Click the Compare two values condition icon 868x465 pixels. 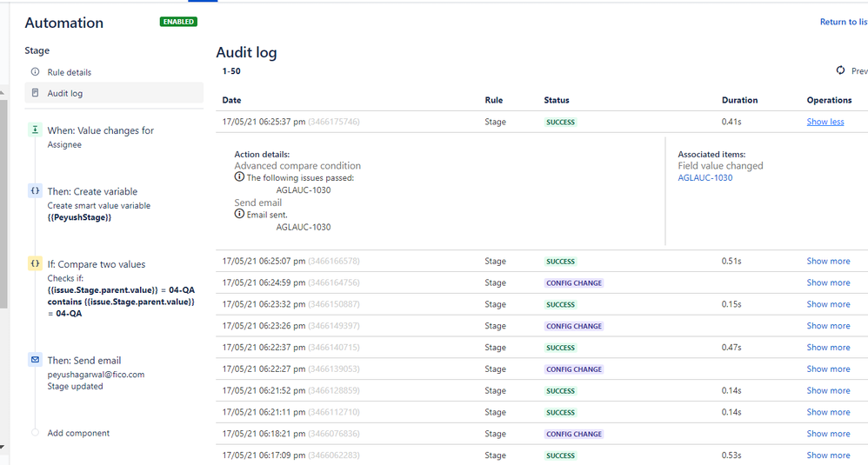35,263
